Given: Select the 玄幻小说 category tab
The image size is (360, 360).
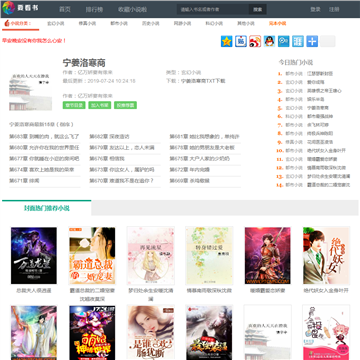Looking at the screenshot, I should pos(56,23).
